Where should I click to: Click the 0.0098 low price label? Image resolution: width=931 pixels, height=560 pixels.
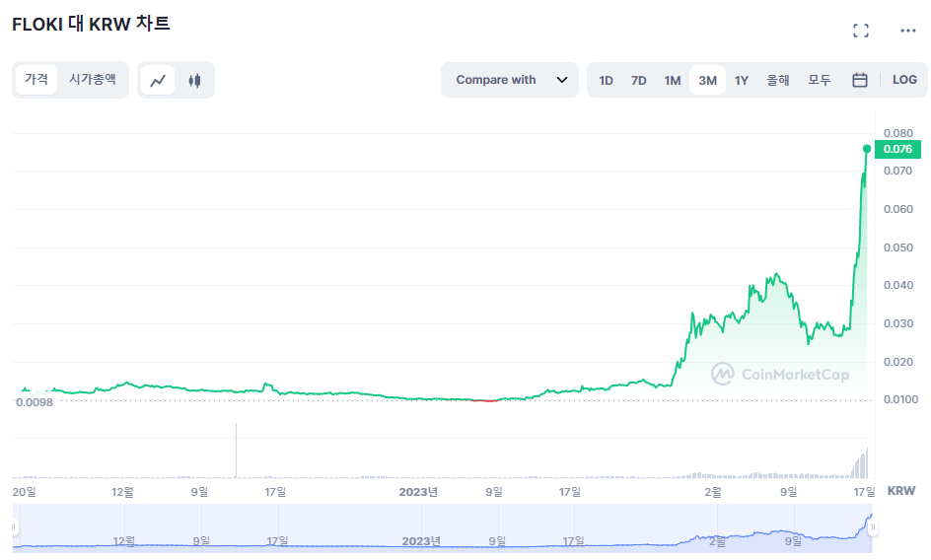coord(35,402)
